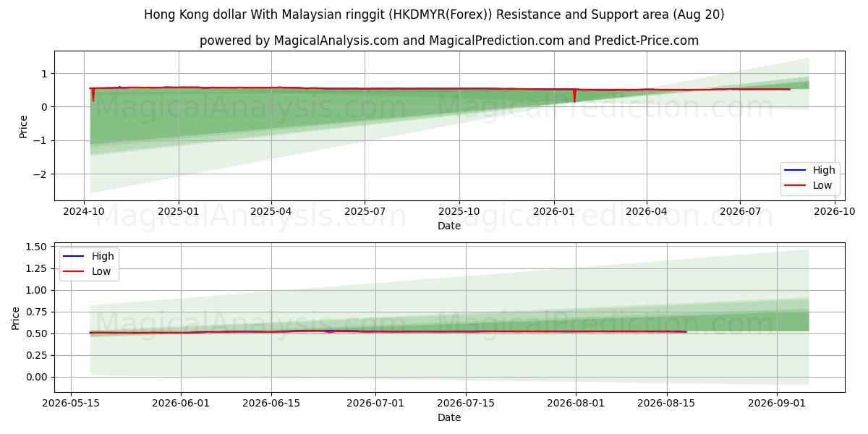
Task: Click the 2024-10 x-axis label
Action: 85,211
